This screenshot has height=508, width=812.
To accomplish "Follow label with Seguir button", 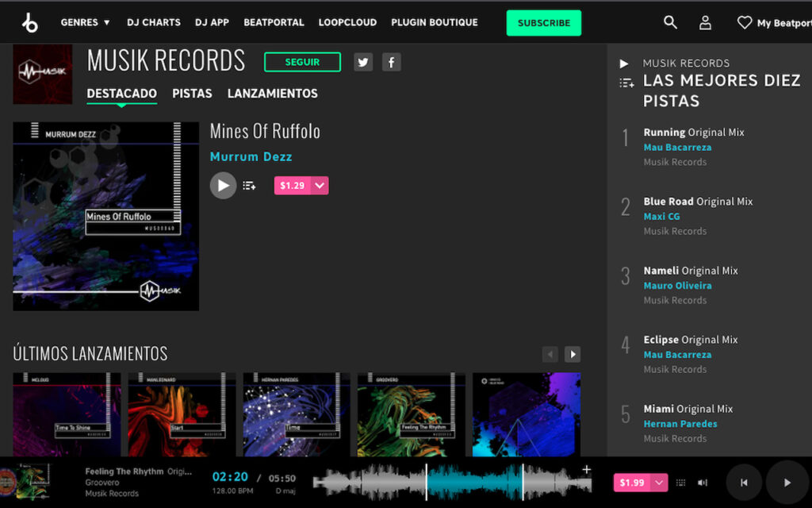I will point(302,62).
